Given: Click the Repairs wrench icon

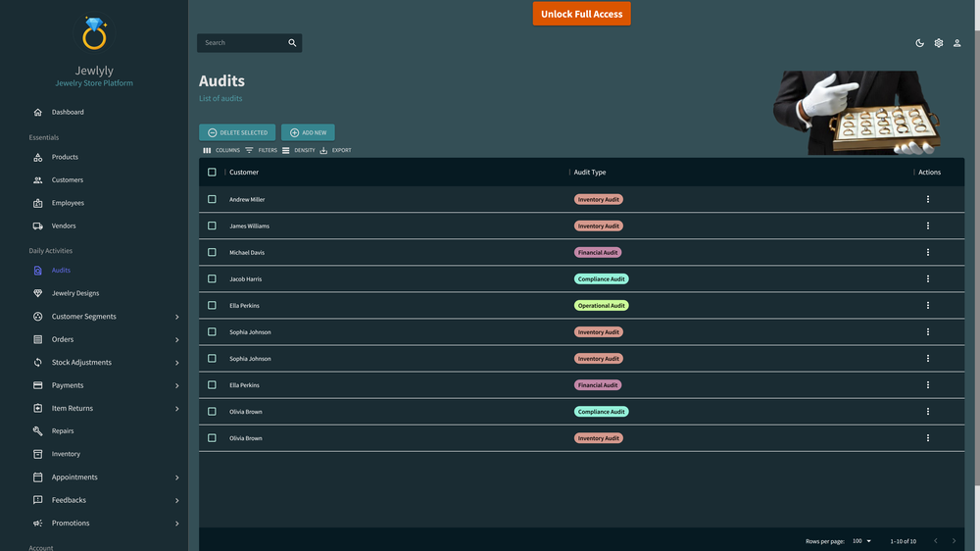Looking at the screenshot, I should (x=37, y=431).
